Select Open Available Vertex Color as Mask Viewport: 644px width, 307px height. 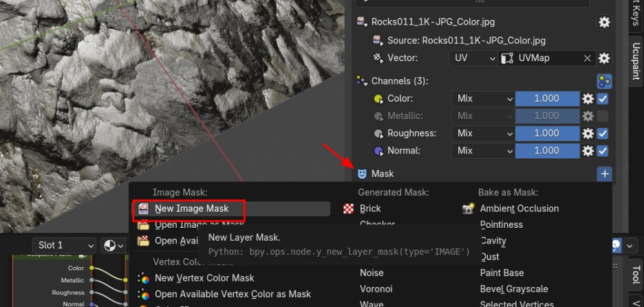[x=233, y=294]
